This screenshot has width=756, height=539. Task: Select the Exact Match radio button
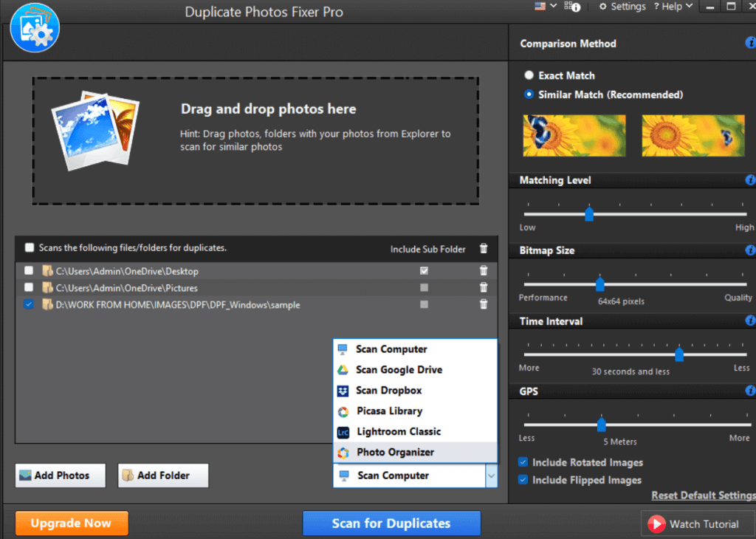pos(529,75)
